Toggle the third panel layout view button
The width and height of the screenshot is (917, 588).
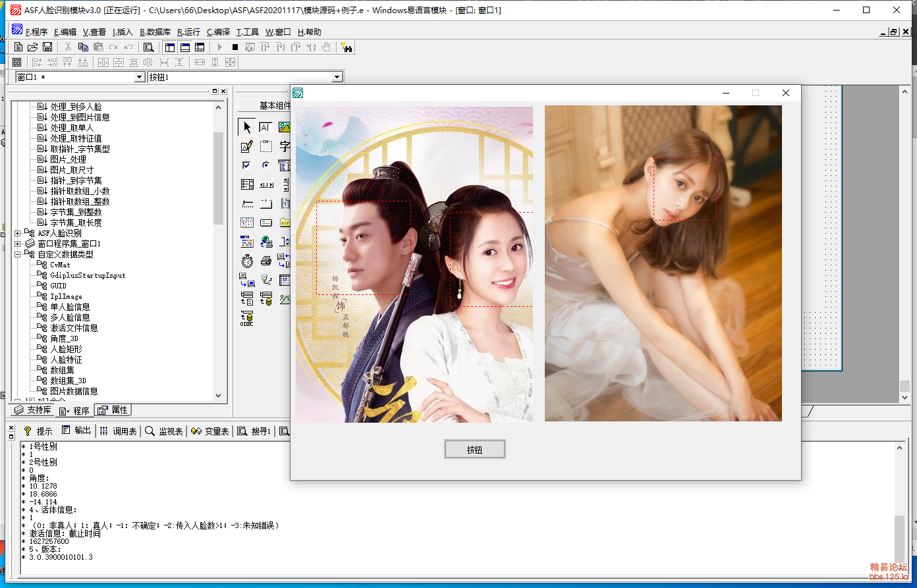tap(199, 47)
